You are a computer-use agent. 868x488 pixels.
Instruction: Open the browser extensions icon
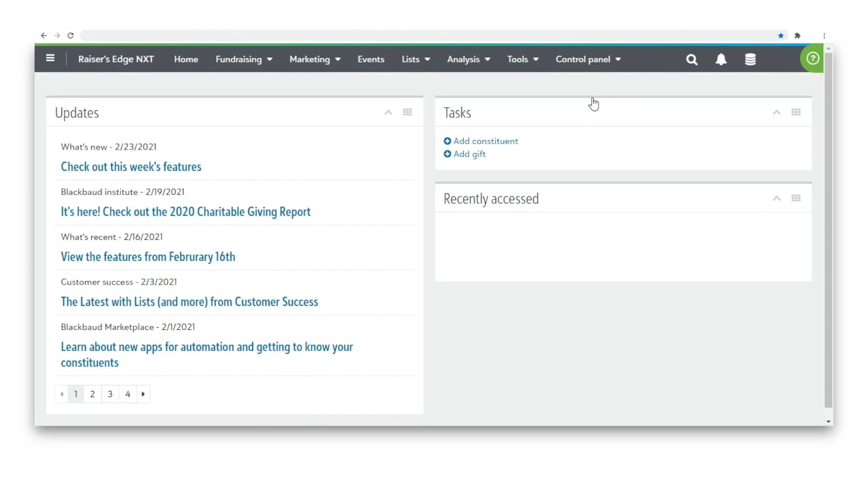click(798, 35)
